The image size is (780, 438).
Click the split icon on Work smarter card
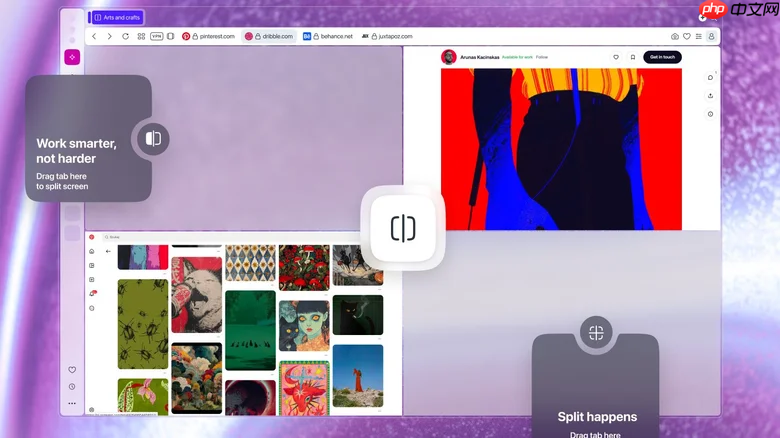153,138
